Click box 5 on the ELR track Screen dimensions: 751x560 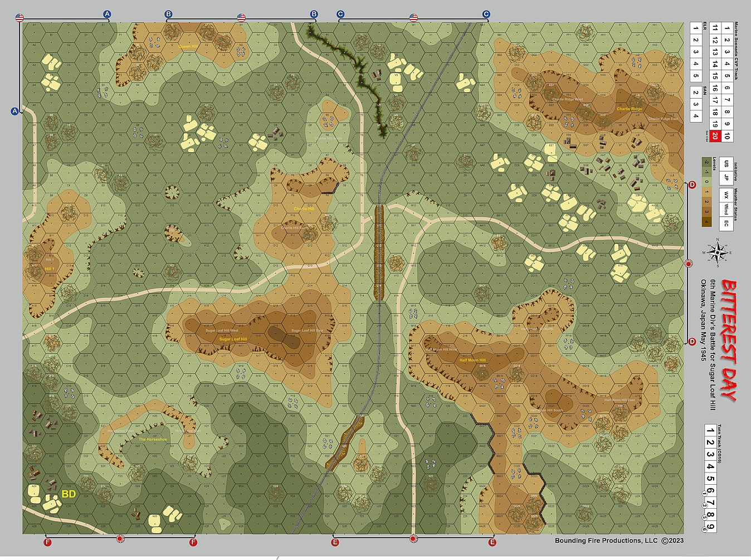pos(696,76)
